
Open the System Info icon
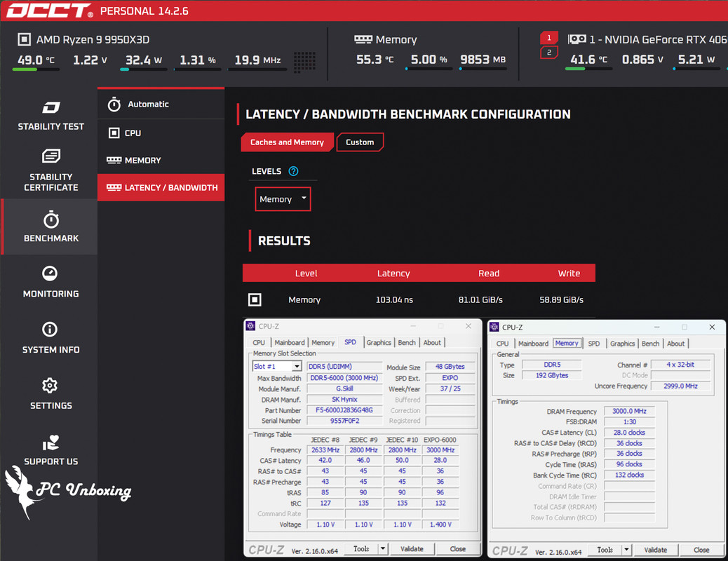click(x=50, y=330)
